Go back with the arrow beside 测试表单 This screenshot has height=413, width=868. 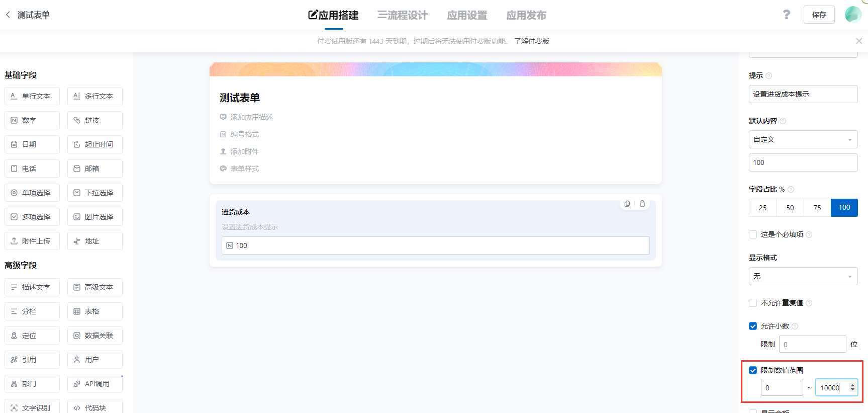pos(8,15)
